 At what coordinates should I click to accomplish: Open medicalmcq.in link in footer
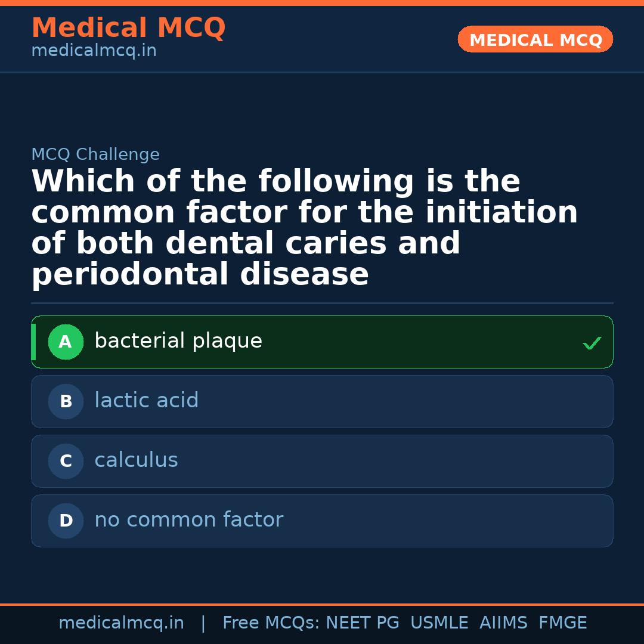121,623
